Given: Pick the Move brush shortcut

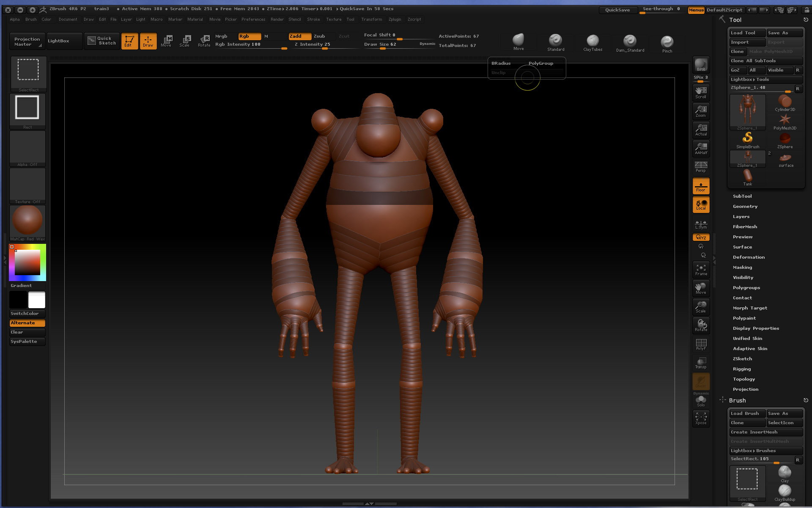Looking at the screenshot, I should 518,42.
